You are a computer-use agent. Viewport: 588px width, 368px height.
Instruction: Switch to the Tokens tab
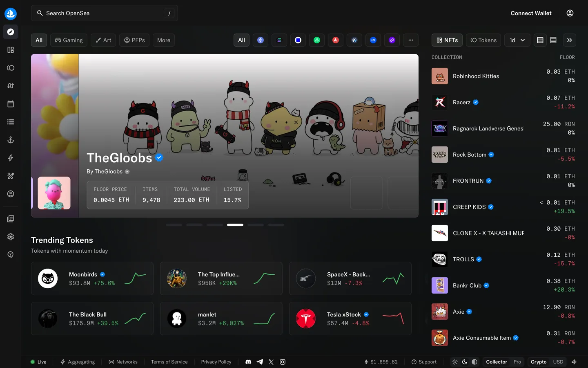(x=483, y=40)
